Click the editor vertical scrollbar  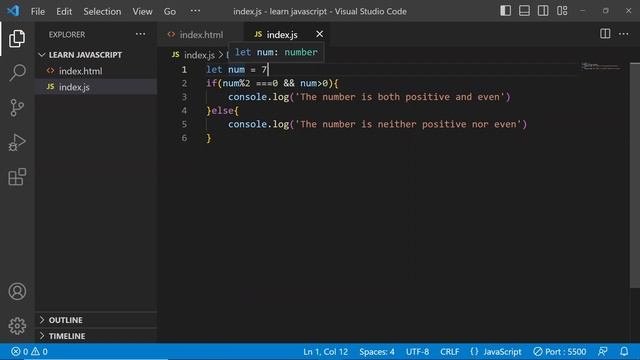(635, 176)
